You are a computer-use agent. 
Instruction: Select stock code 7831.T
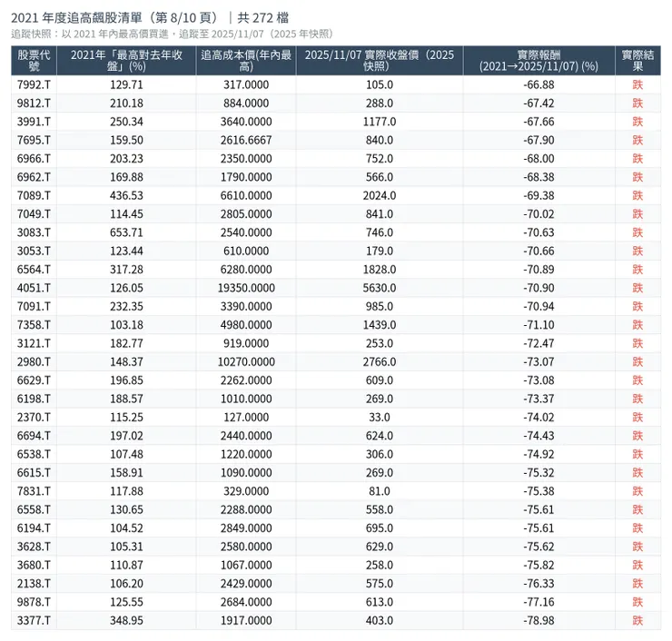[x=34, y=491]
